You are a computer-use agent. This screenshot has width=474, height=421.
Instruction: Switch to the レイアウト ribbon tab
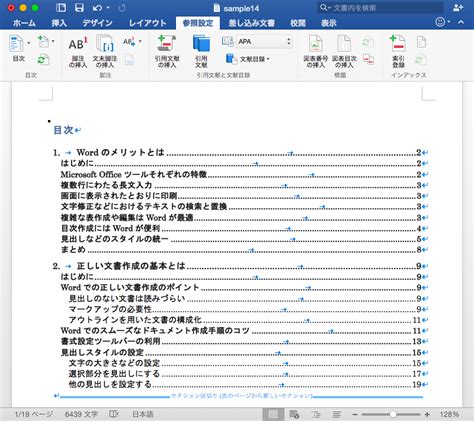[x=148, y=23]
